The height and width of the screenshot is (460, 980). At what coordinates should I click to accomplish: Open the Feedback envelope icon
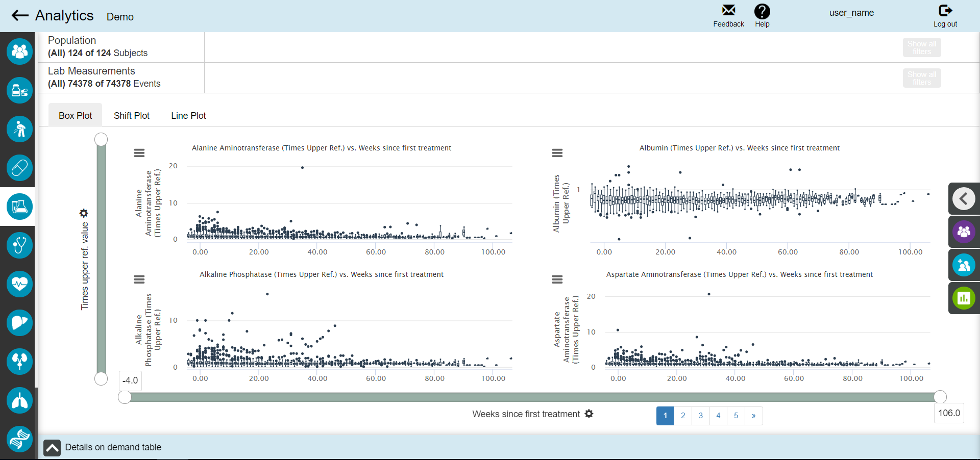[x=728, y=10]
